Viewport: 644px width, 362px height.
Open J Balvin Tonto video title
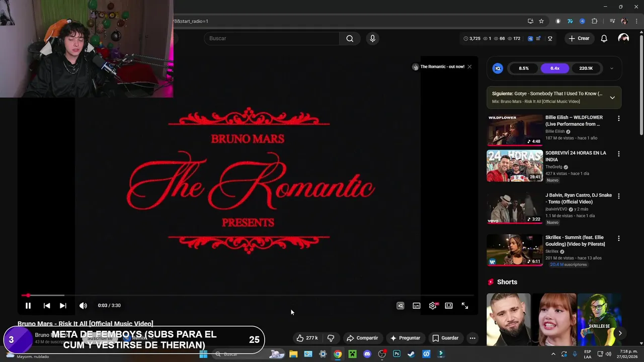(579, 199)
